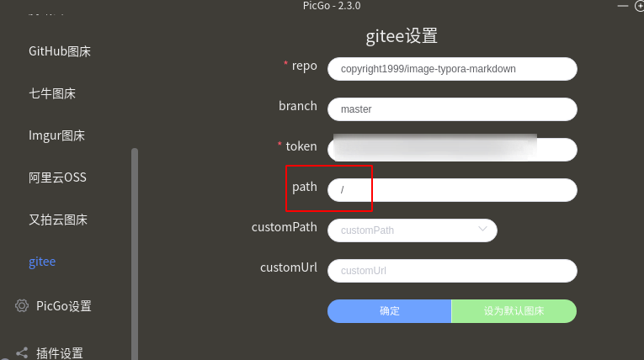644x360 pixels.
Task: Click the gear icon beside PicGo设置
Action: tap(22, 306)
